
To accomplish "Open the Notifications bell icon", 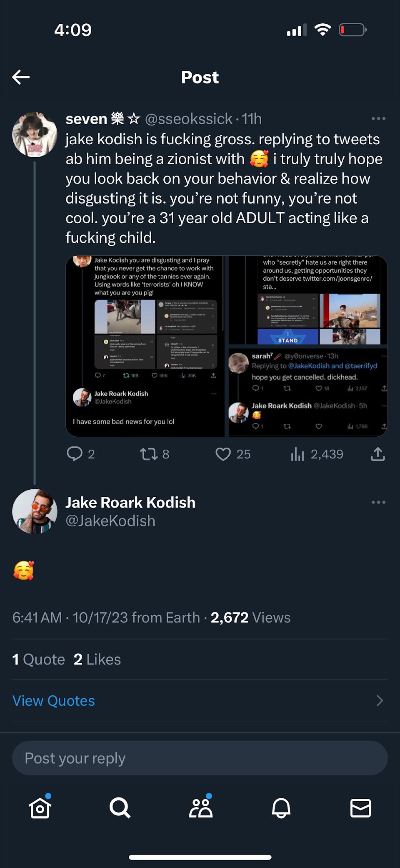I will [x=281, y=808].
